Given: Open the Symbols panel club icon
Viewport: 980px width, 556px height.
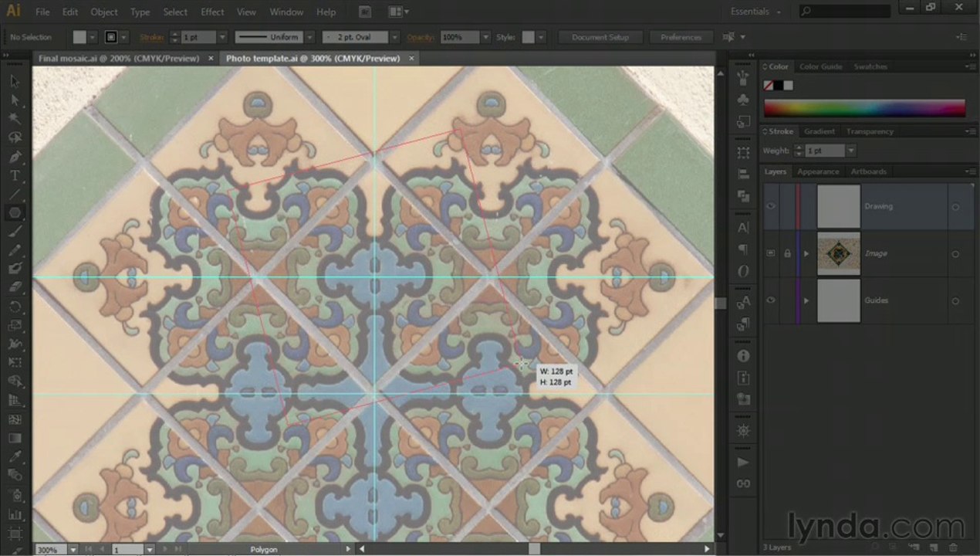Looking at the screenshot, I should point(743,100).
